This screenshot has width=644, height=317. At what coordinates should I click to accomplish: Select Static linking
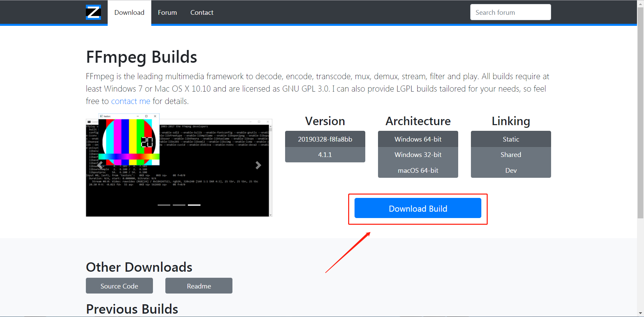511,139
